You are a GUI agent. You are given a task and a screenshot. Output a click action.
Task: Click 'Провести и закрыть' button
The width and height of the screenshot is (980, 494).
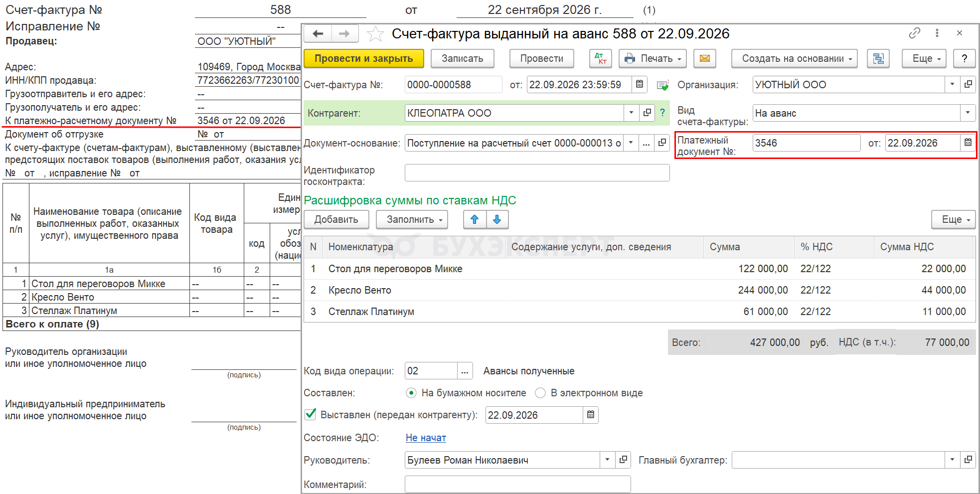tap(363, 58)
